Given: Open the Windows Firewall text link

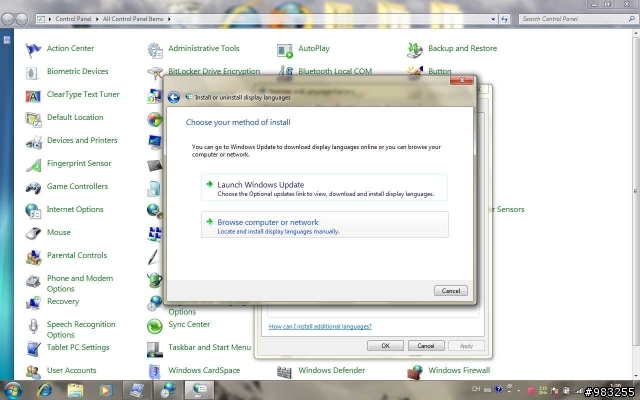Looking at the screenshot, I should click(459, 370).
